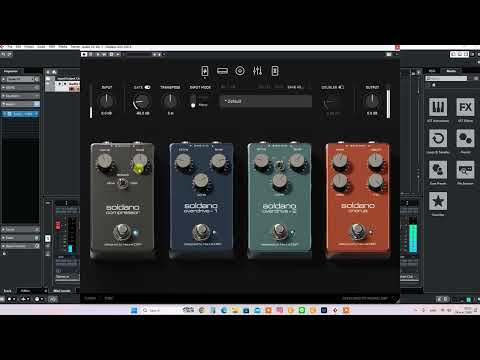Open Loops & Samples tile
Viewport: 480px width, 360px height.
click(x=438, y=138)
